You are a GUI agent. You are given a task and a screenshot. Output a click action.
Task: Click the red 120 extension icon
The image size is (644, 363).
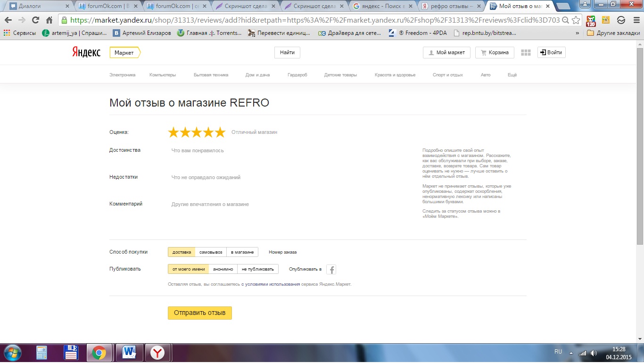591,20
